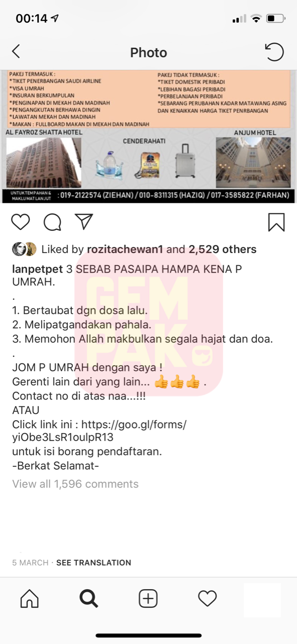Open lanpetpet username in caption
The image size is (297, 644).
pos(37,270)
